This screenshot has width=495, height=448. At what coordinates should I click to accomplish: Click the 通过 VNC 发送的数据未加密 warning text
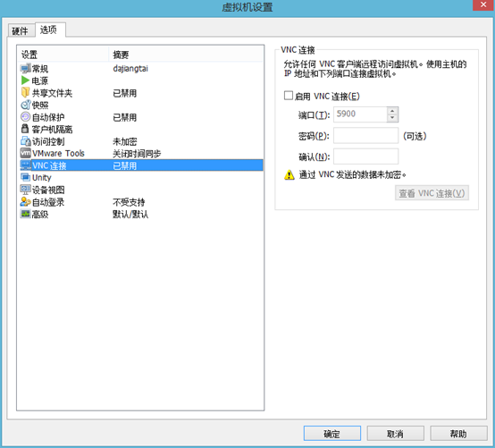tap(353, 174)
